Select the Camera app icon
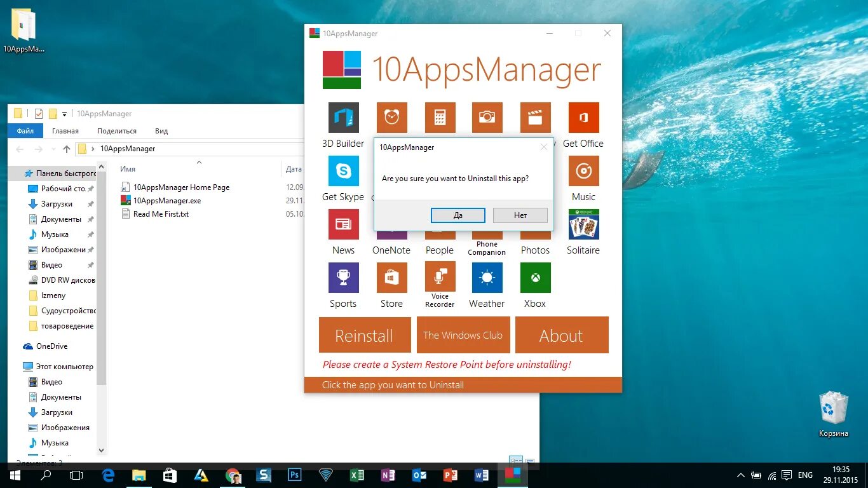This screenshot has height=488, width=868. [487, 118]
